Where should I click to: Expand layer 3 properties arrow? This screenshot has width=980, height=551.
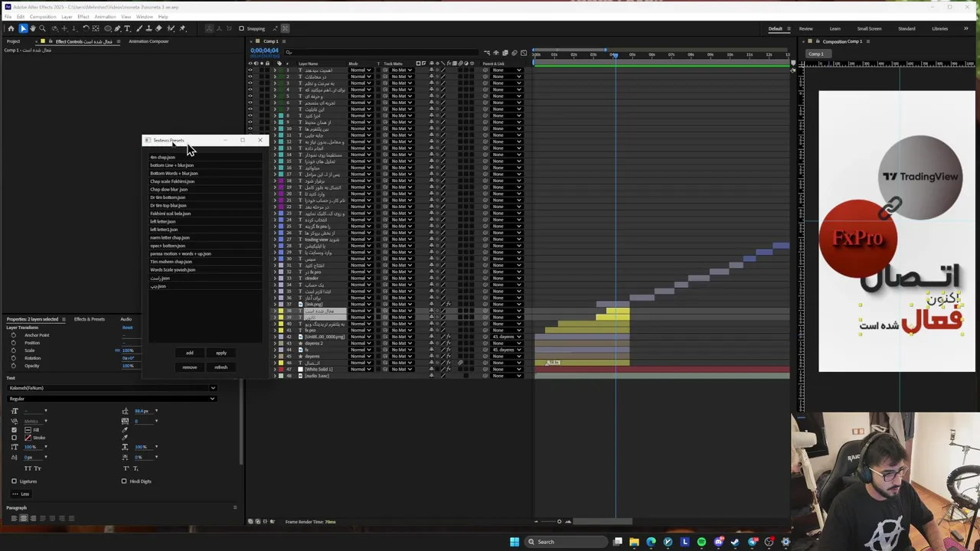275,83
